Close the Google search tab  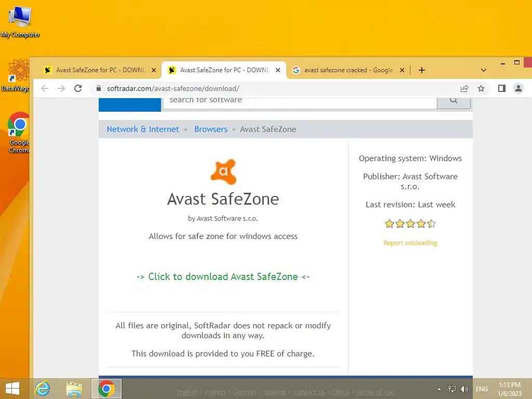(x=402, y=70)
